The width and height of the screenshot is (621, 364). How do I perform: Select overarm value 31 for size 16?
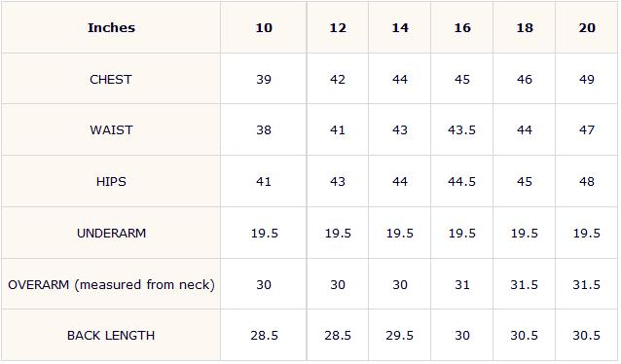click(462, 284)
